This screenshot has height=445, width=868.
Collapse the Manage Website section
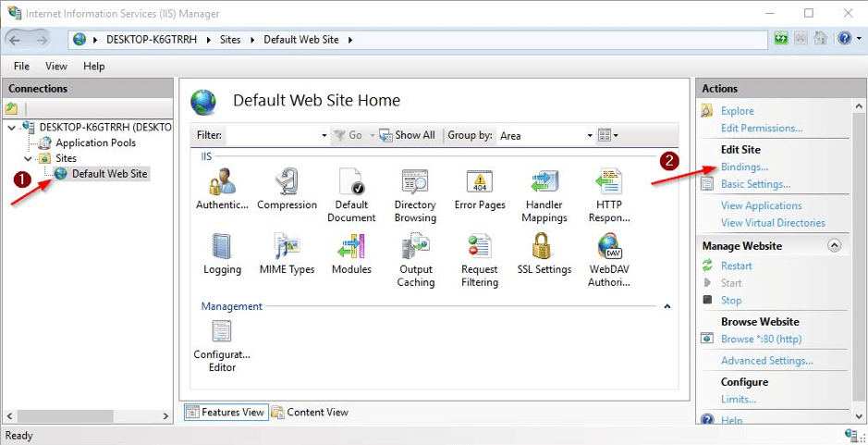point(834,245)
